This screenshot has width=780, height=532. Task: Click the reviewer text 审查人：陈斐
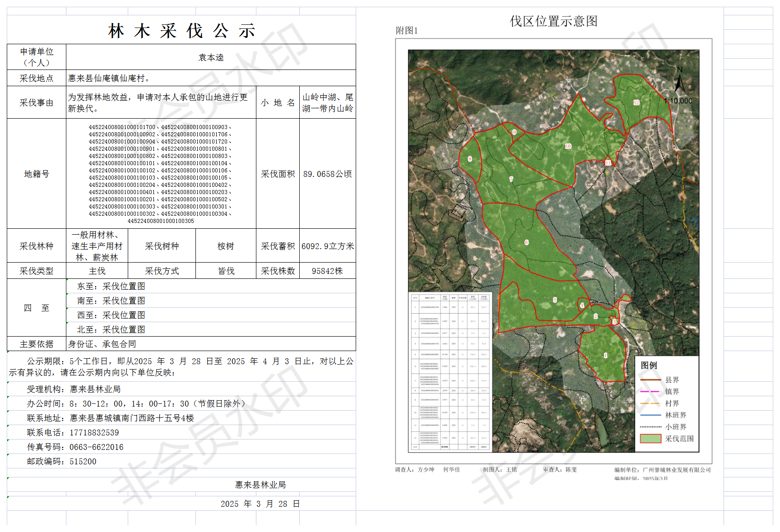pyautogui.click(x=560, y=470)
